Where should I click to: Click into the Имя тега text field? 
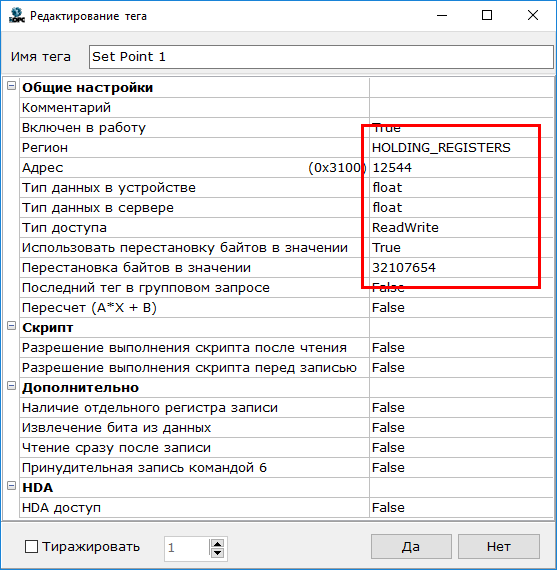click(x=321, y=57)
